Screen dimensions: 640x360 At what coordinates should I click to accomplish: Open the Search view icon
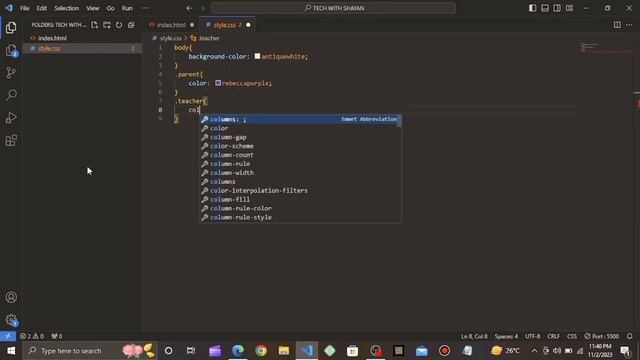(x=11, y=95)
